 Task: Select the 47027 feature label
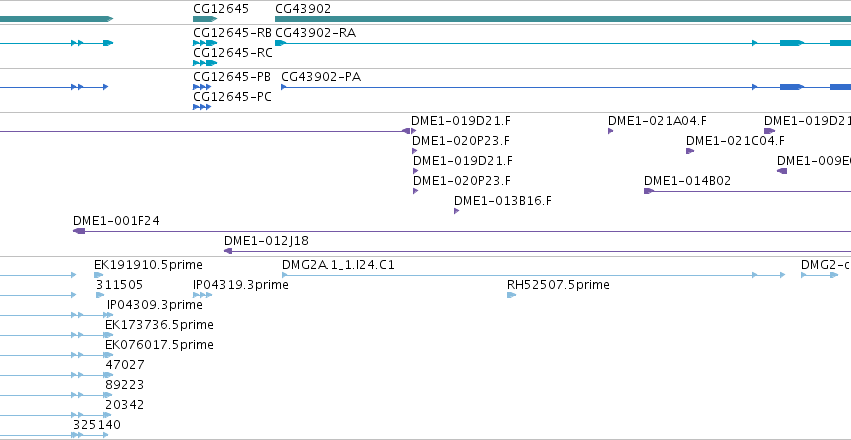tap(125, 365)
